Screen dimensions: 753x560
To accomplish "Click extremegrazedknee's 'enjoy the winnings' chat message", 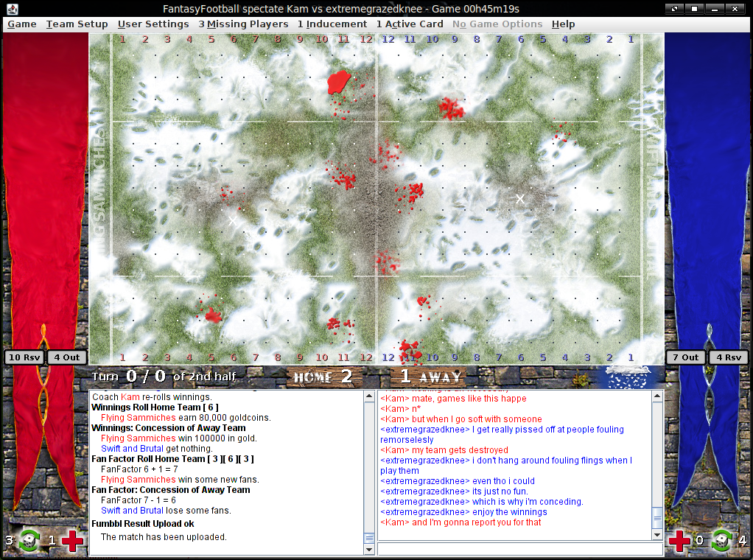I will click(x=463, y=511).
